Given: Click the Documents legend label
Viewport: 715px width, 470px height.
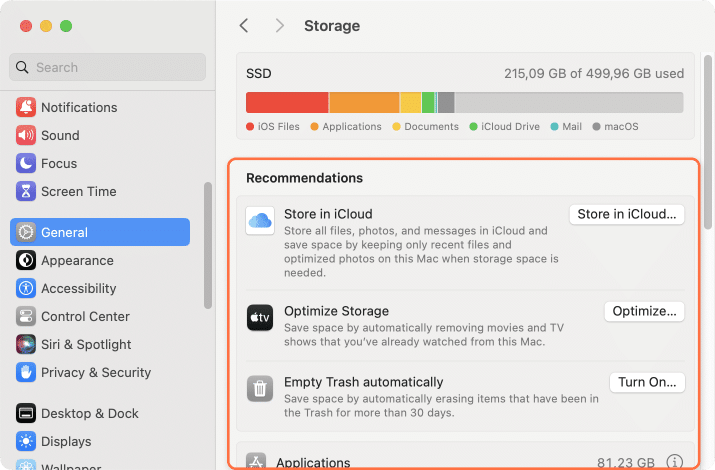Looking at the screenshot, I should click(x=431, y=126).
